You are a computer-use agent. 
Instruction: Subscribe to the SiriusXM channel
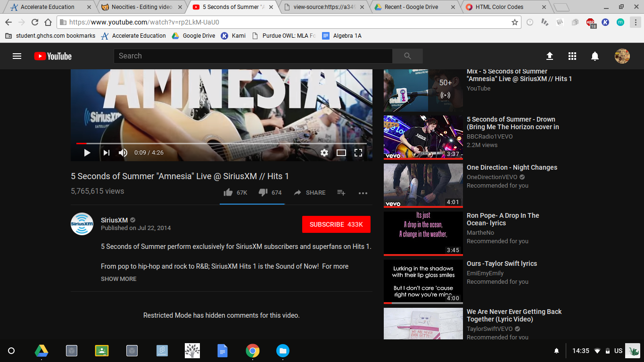point(336,224)
